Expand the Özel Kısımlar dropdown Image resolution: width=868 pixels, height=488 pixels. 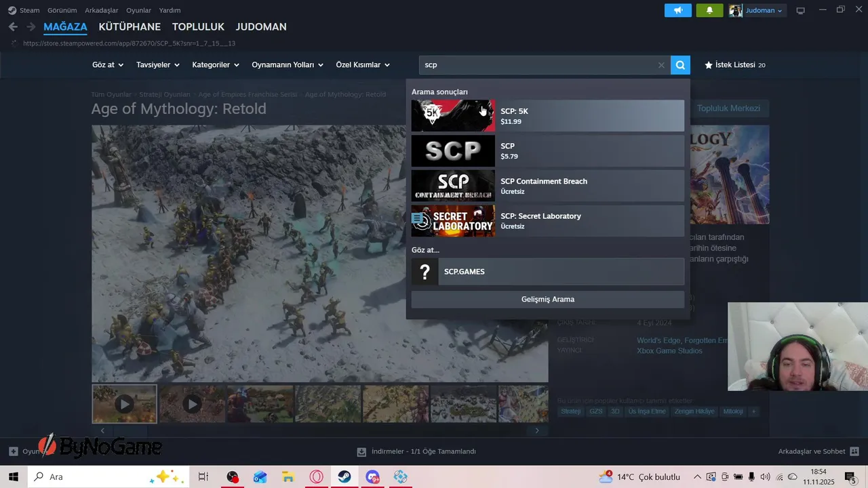coord(363,65)
